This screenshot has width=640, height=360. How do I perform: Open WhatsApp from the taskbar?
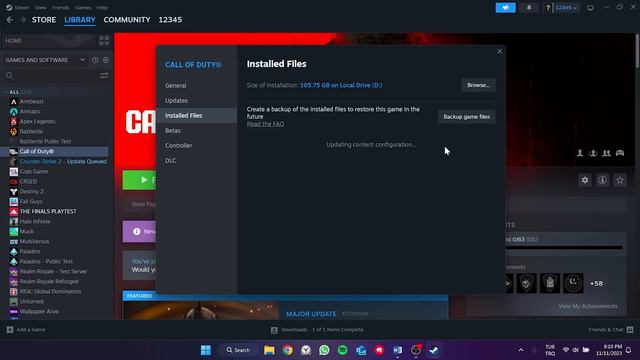(x=324, y=350)
